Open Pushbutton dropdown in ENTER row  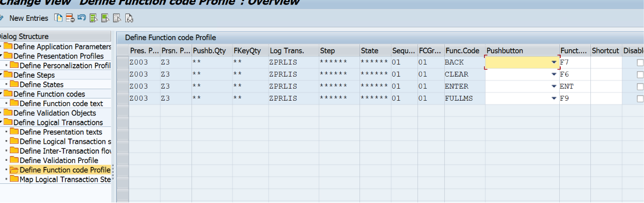[x=554, y=86]
